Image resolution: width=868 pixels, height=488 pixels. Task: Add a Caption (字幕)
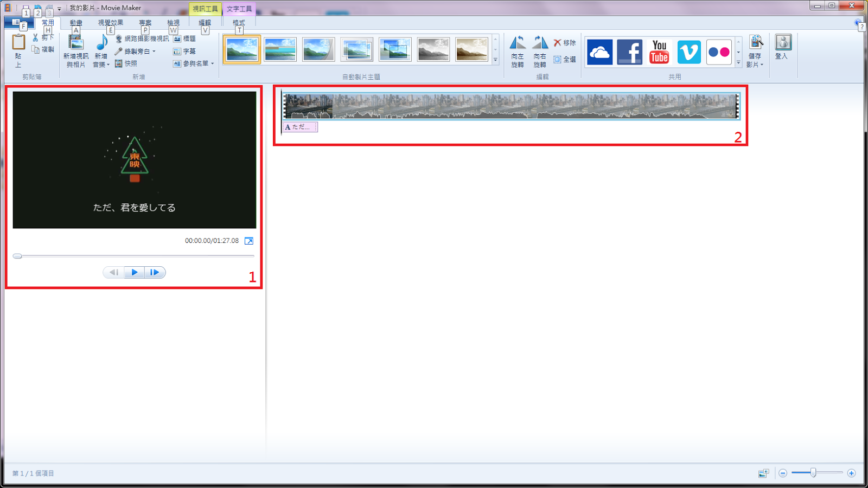[184, 51]
